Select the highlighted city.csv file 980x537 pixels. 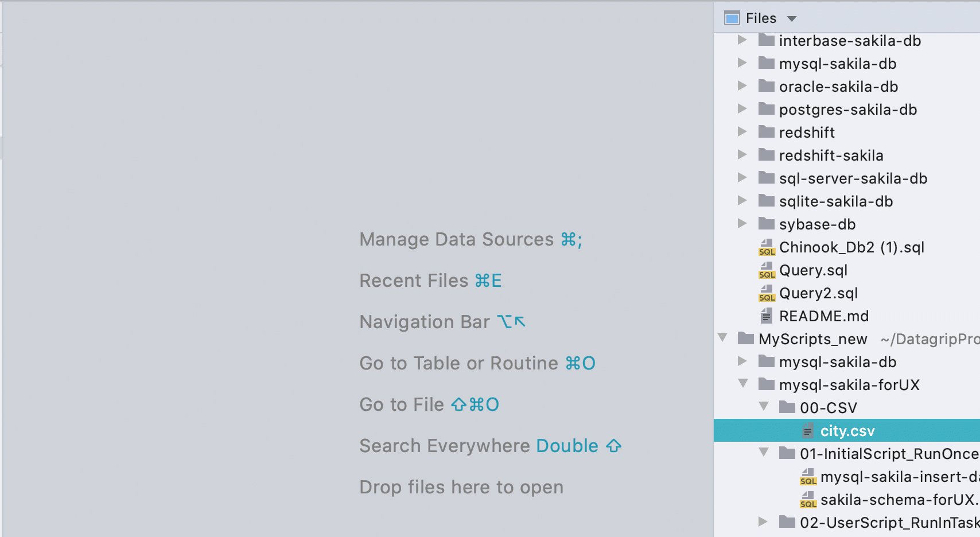847,430
